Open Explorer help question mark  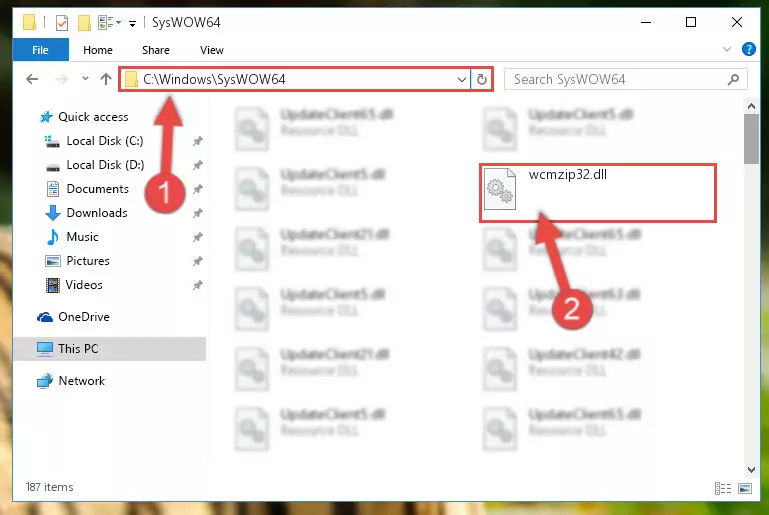click(748, 49)
